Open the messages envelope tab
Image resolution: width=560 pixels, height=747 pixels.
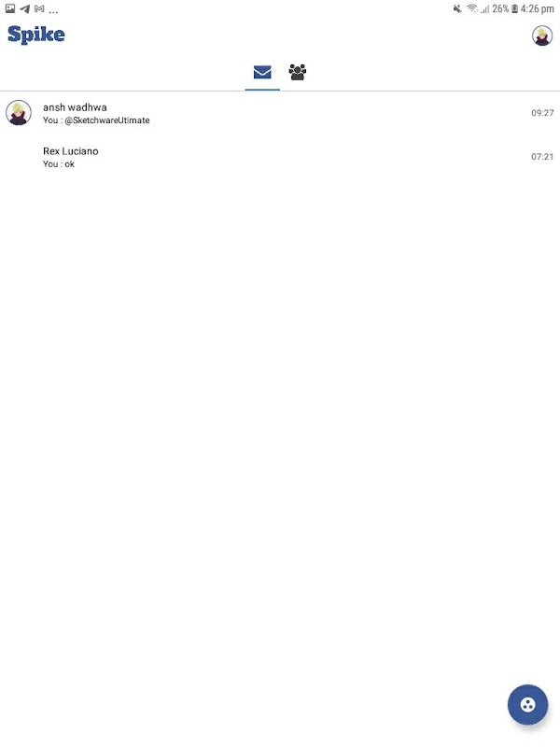point(262,73)
